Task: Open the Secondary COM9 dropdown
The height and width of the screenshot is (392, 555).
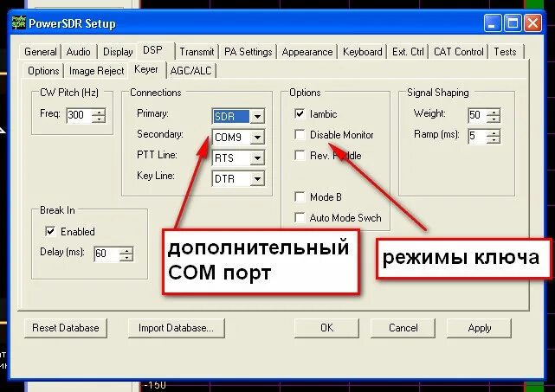Action: click(257, 137)
